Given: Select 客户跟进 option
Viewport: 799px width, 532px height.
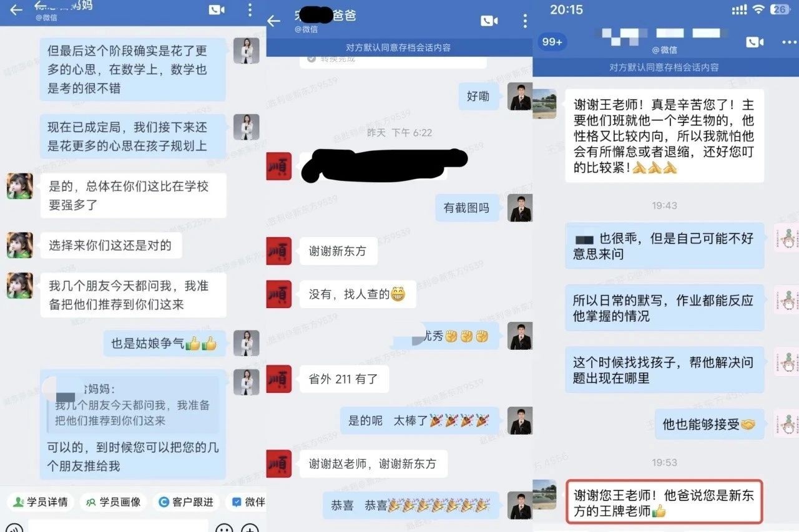Looking at the screenshot, I should click(x=186, y=502).
